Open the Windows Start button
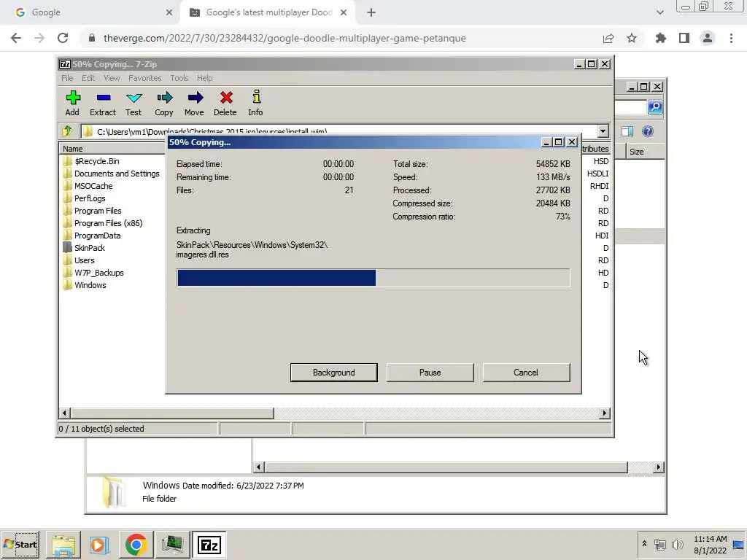747x560 pixels. (x=20, y=545)
